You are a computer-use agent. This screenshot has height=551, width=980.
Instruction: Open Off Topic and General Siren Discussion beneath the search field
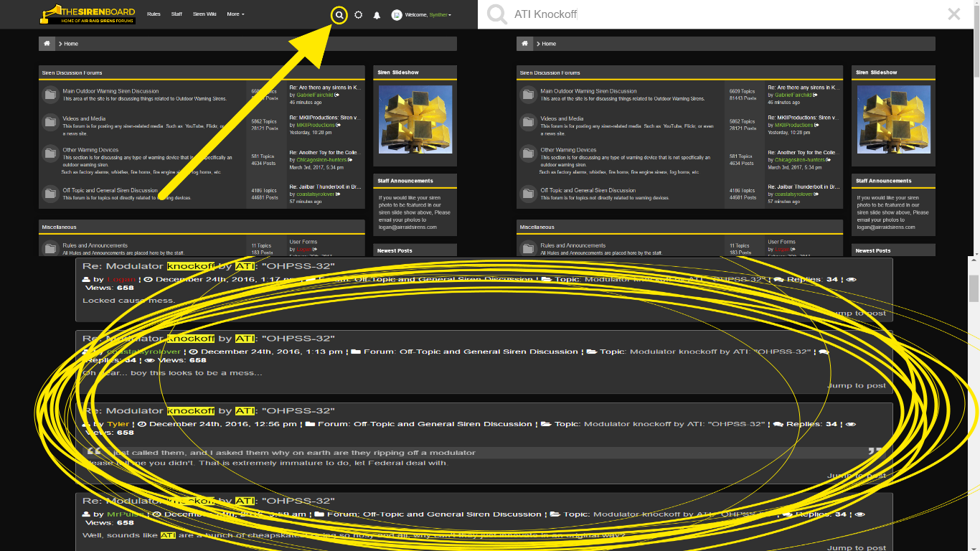tap(588, 190)
